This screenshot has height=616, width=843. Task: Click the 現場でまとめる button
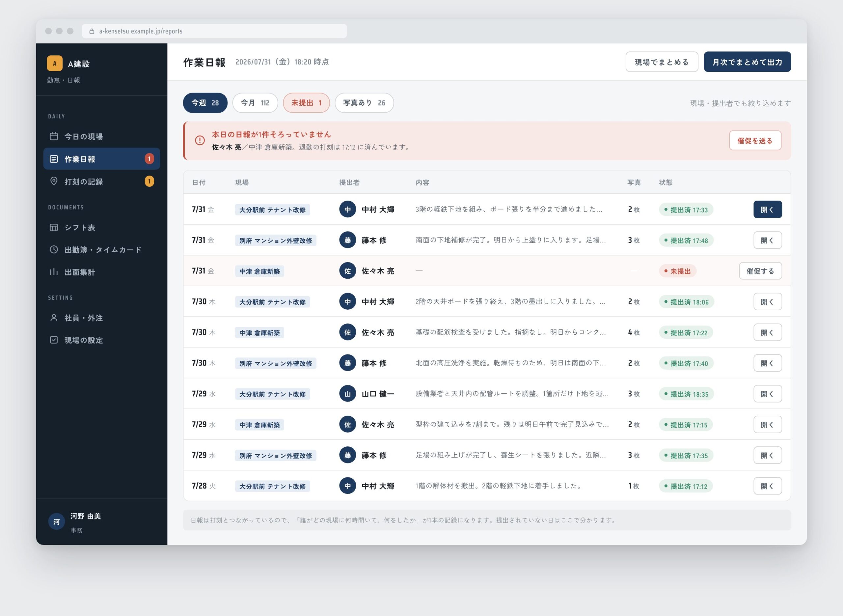(662, 62)
